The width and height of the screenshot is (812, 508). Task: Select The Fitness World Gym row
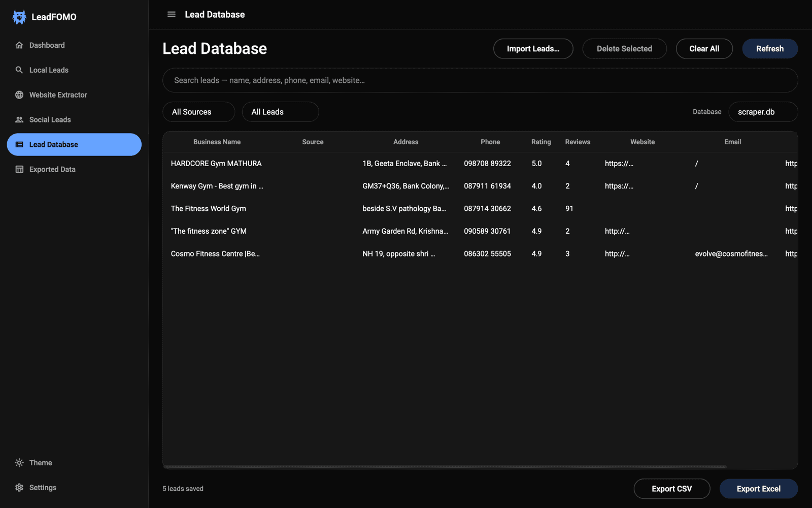tap(480, 209)
